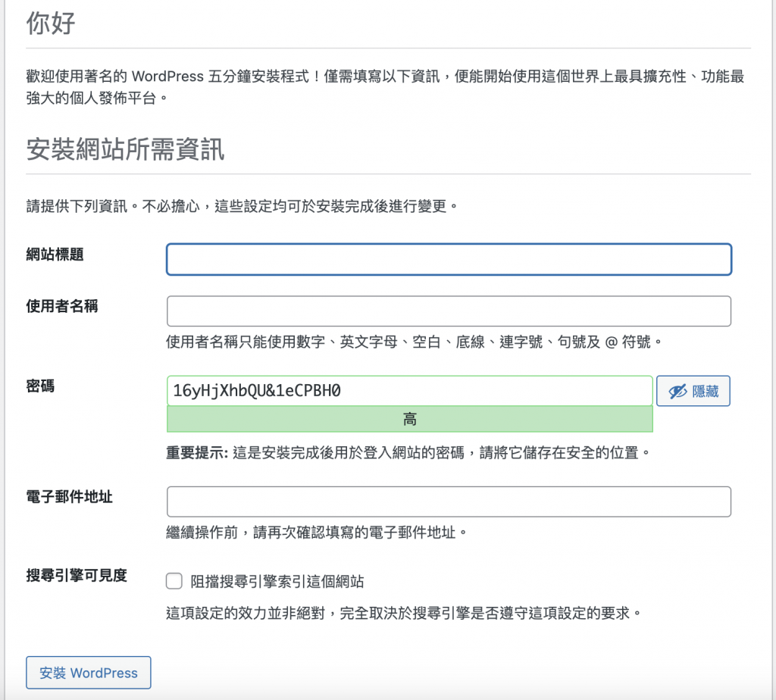Click the password field showing 16yHjXhbQU&1eCPBH0
The height and width of the screenshot is (700, 776).
pos(410,391)
